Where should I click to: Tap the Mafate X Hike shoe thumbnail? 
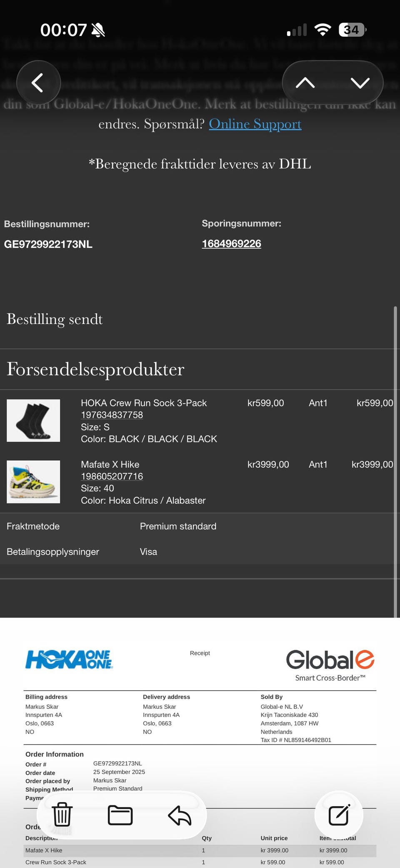[33, 482]
